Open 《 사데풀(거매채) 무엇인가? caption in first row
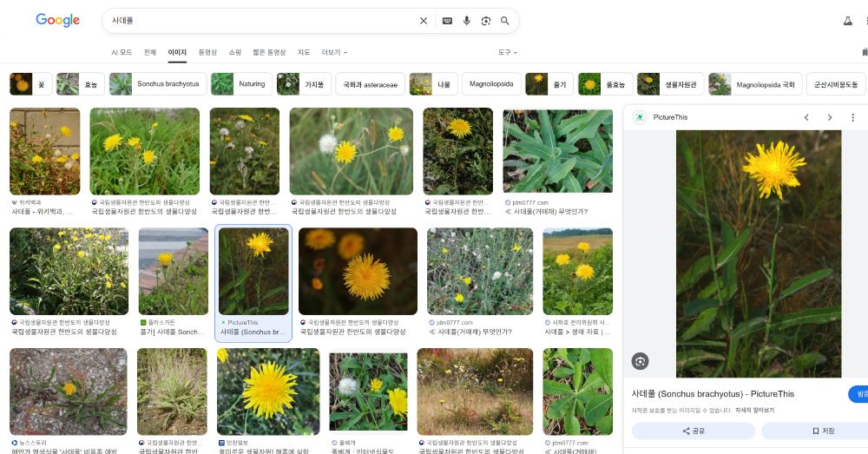Image resolution: width=868 pixels, height=454 pixels. coord(546,212)
